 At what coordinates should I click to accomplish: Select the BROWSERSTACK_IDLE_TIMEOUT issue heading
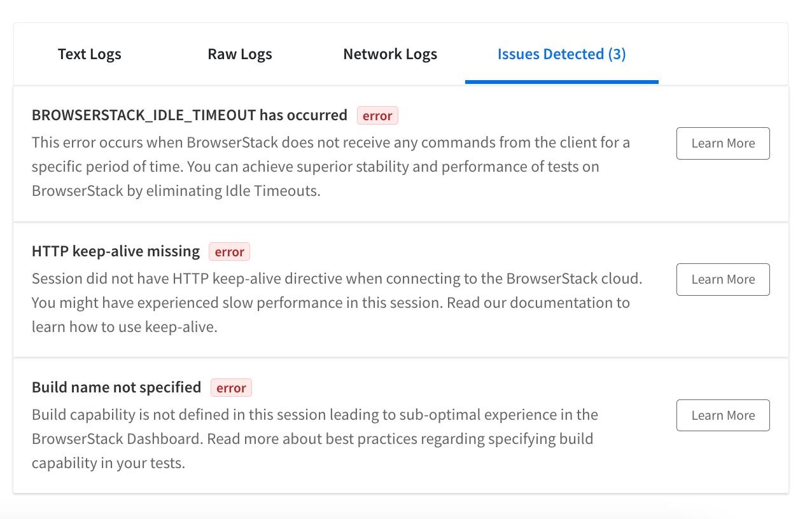(189, 115)
